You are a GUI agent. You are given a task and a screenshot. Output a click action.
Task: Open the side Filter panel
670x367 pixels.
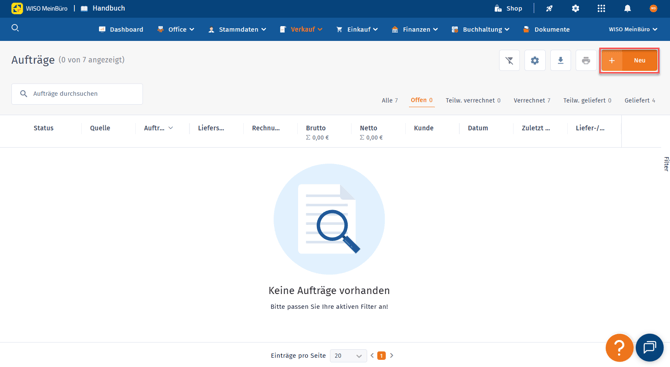[x=666, y=164]
